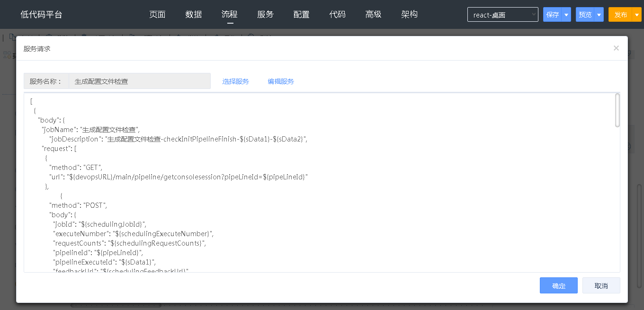Open the 数据 menu tab

(x=194, y=14)
